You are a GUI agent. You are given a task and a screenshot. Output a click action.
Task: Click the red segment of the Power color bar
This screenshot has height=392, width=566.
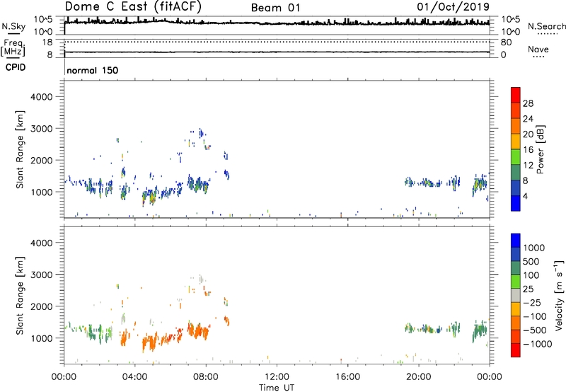coord(516,95)
